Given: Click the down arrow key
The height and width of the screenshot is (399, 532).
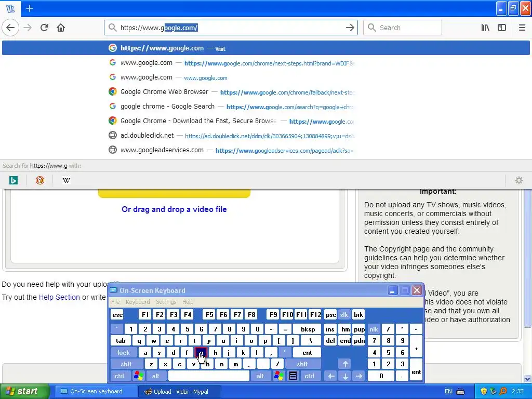Looking at the screenshot, I should 345,376.
